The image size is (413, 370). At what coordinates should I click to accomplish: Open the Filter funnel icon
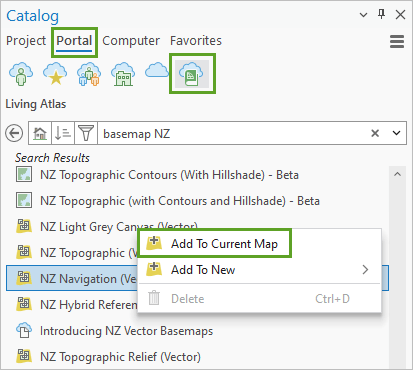coord(86,133)
